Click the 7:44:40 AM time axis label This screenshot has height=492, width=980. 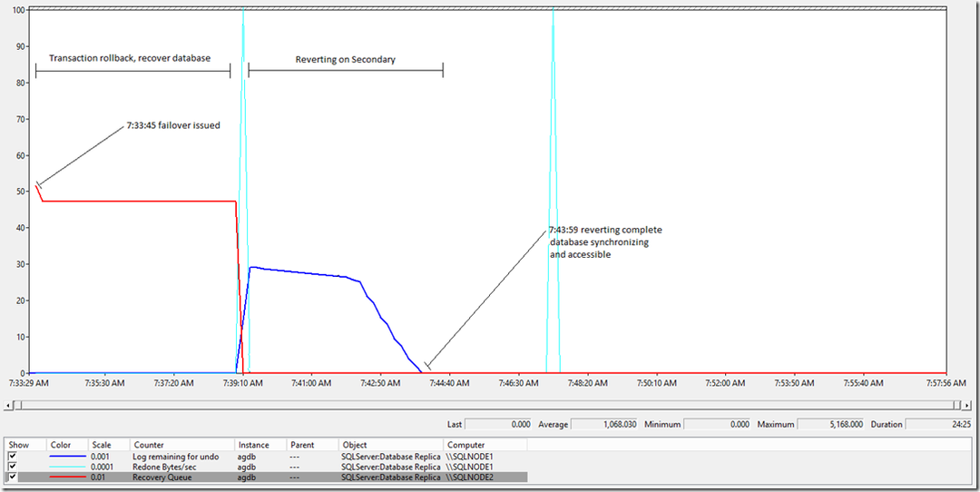coord(449,382)
